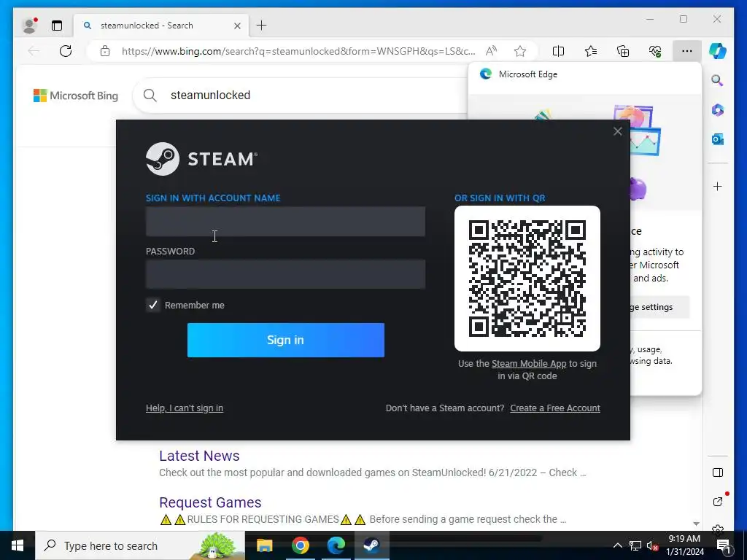Open Browser essentials heart icon

coord(655,51)
